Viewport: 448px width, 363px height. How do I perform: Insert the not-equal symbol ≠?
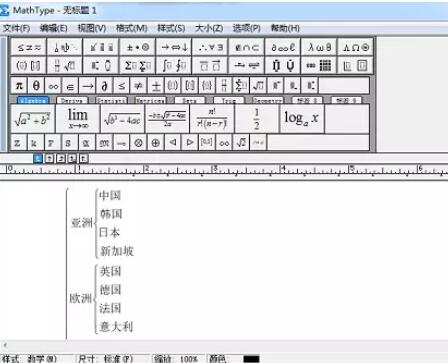tap(139, 86)
